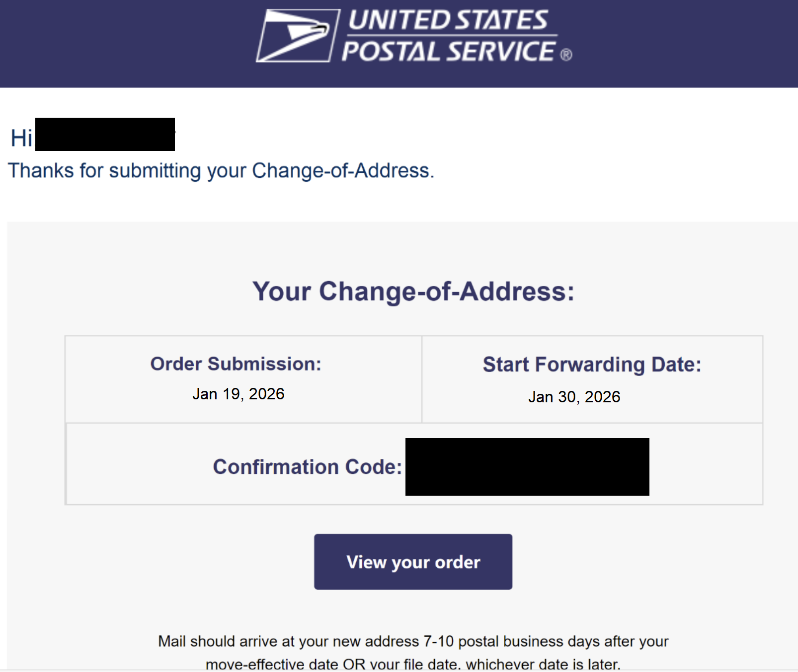
Task: Click the "Confirmation Code:" label
Action: (x=307, y=467)
